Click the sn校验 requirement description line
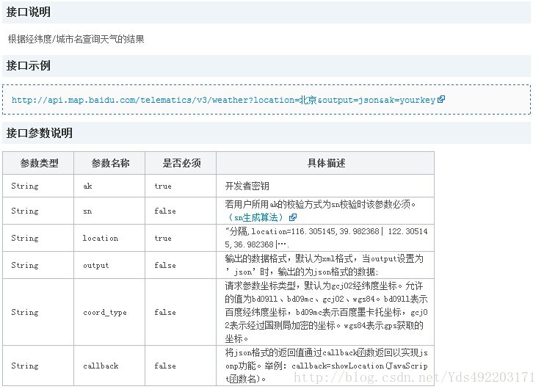 (x=320, y=204)
